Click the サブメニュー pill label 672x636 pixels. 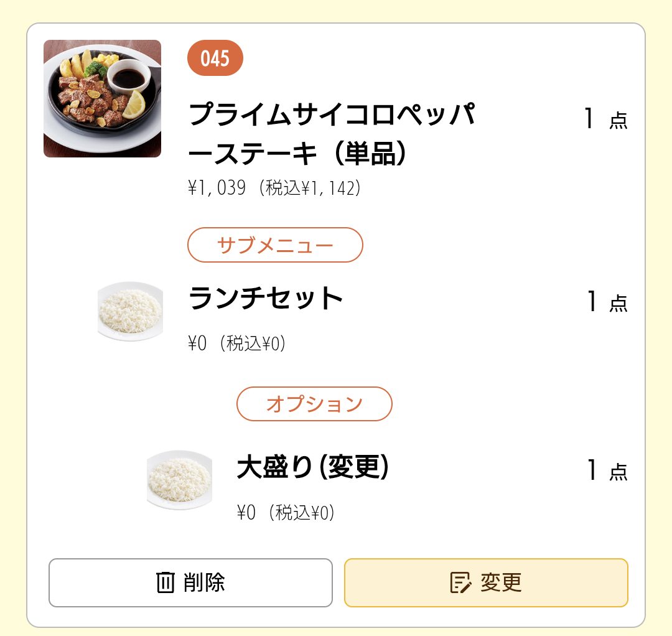[x=275, y=245]
